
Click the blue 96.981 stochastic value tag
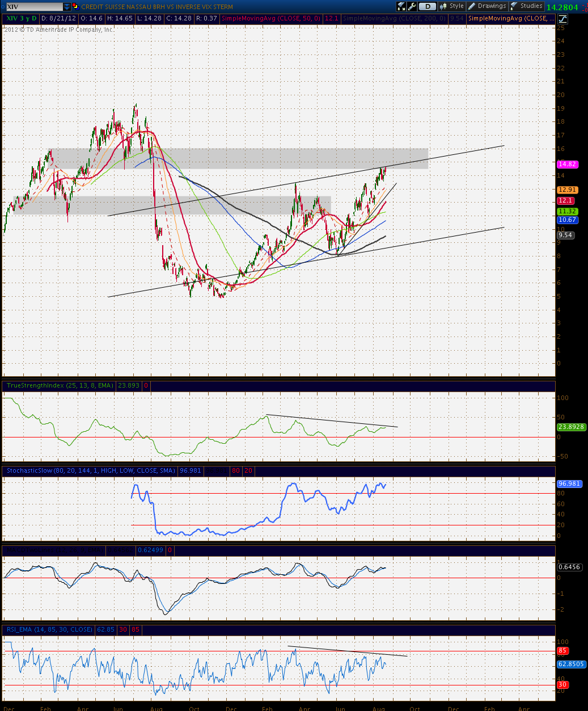[x=569, y=483]
